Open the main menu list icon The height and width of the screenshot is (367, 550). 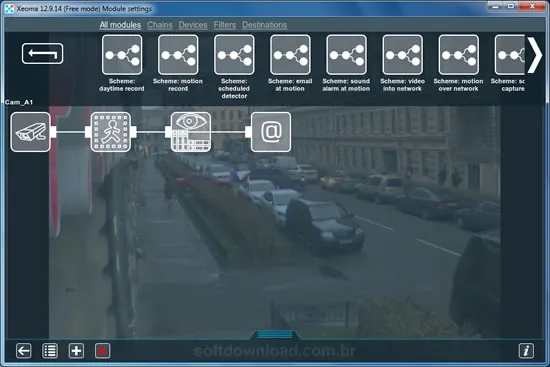pos(50,351)
